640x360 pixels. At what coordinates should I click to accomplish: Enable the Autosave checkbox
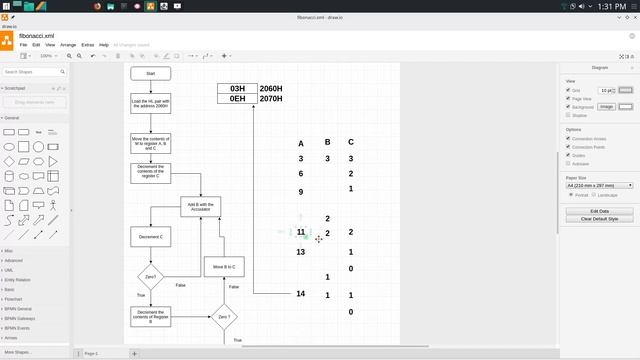coord(568,163)
